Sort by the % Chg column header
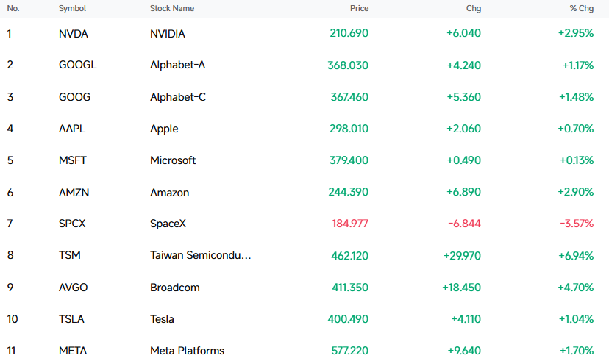The width and height of the screenshot is (609, 364). coord(582,8)
